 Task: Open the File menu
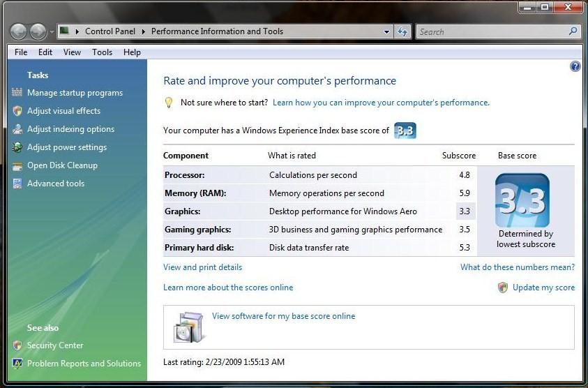tap(21, 52)
